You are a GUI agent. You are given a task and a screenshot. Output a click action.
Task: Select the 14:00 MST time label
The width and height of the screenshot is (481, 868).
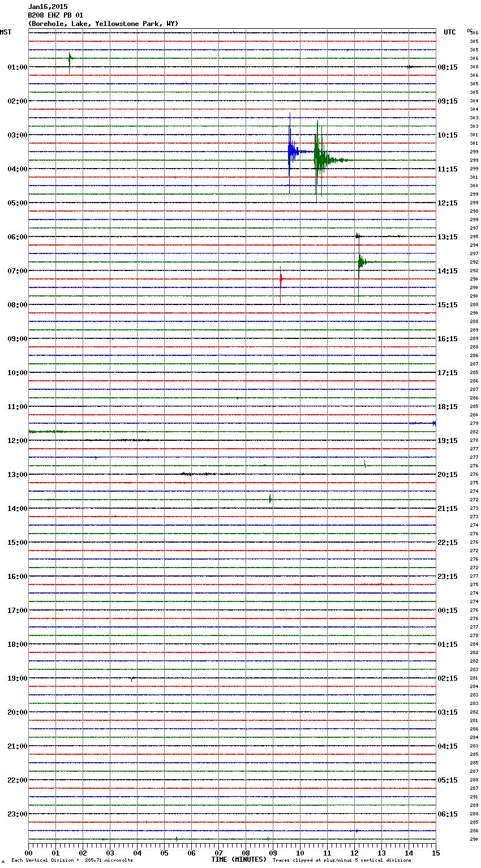[x=18, y=509]
